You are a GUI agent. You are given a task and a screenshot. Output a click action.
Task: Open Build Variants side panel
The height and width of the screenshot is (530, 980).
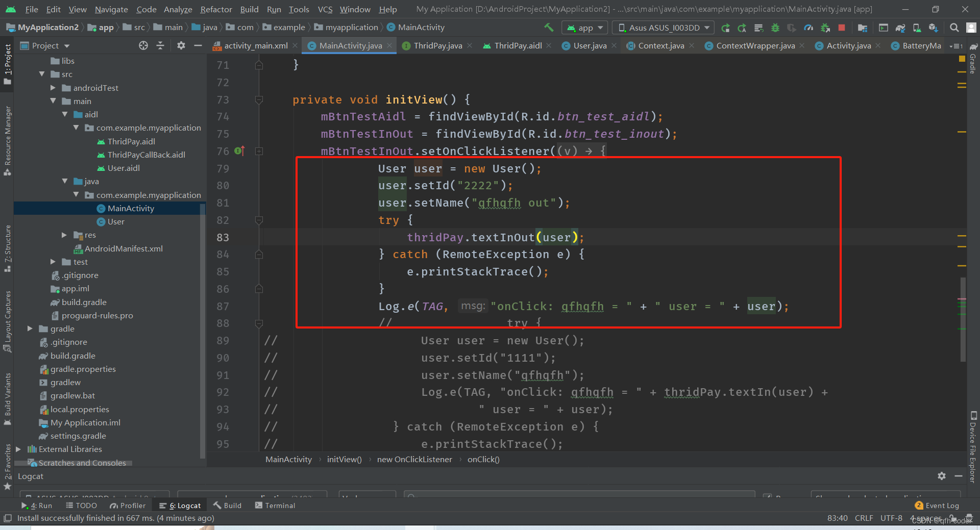tap(8, 398)
